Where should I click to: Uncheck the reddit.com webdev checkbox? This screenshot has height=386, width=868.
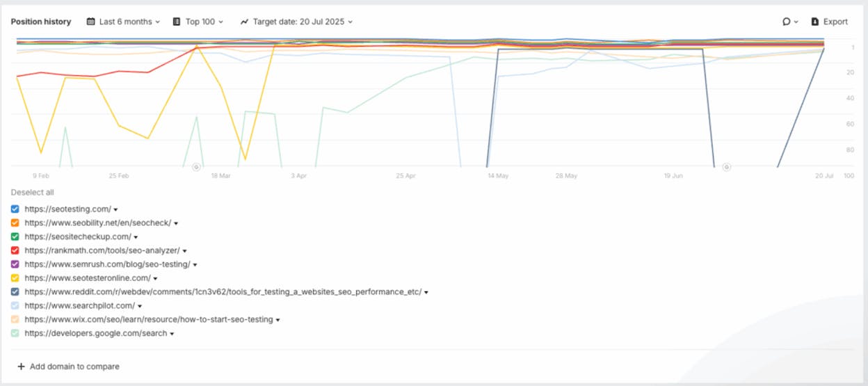pos(15,292)
